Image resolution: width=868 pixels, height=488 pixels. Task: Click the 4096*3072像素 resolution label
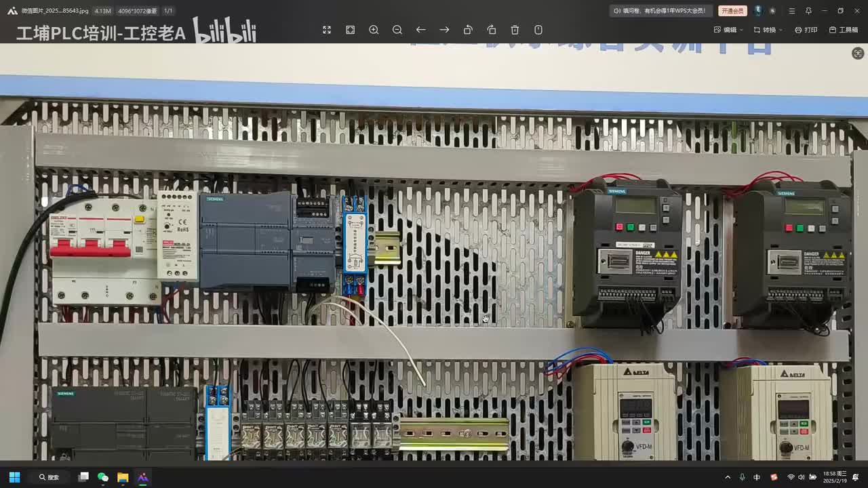click(x=137, y=11)
